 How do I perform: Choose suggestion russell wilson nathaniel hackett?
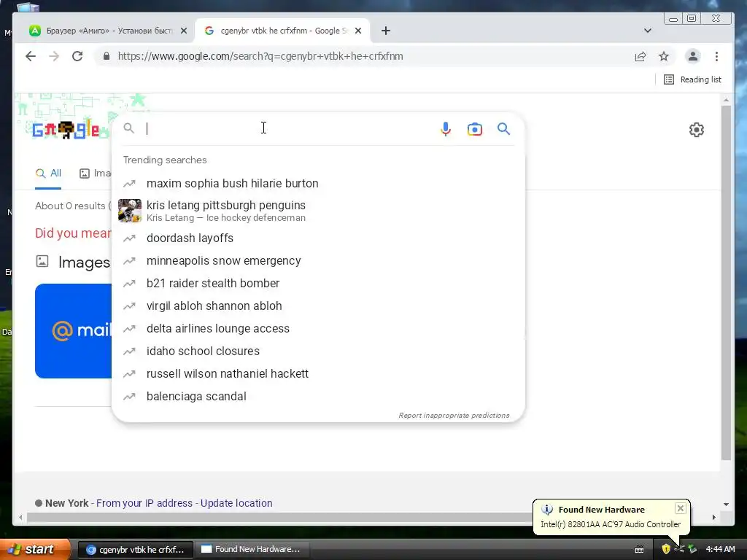(318, 374)
